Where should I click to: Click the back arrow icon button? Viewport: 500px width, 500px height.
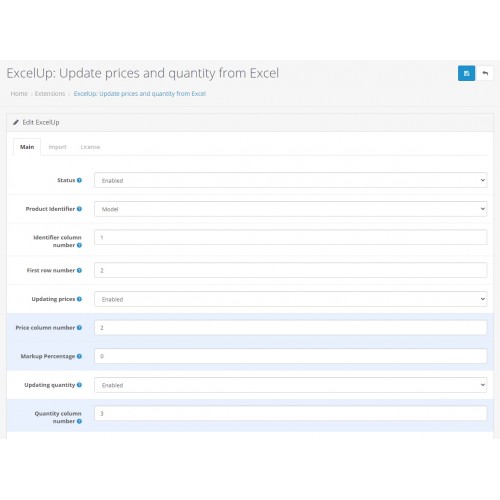[485, 73]
